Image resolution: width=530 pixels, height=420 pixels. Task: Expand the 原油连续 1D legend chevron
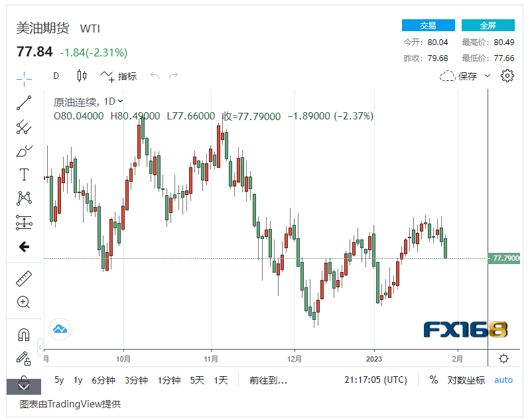pyautogui.click(x=120, y=102)
